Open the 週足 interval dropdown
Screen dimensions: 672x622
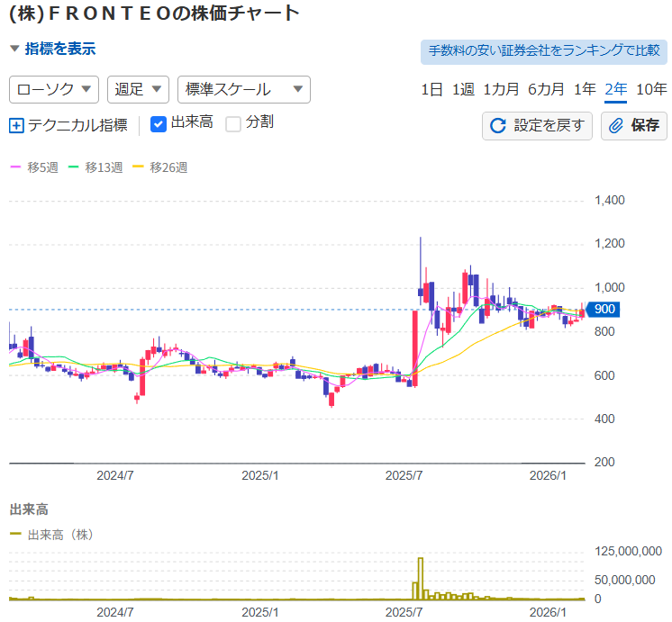(139, 89)
